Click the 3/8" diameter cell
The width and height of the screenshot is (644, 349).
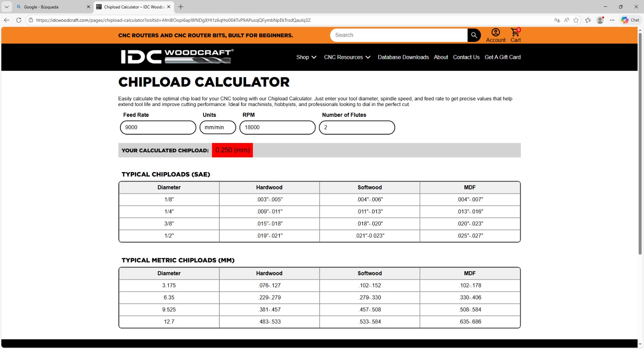coord(169,224)
